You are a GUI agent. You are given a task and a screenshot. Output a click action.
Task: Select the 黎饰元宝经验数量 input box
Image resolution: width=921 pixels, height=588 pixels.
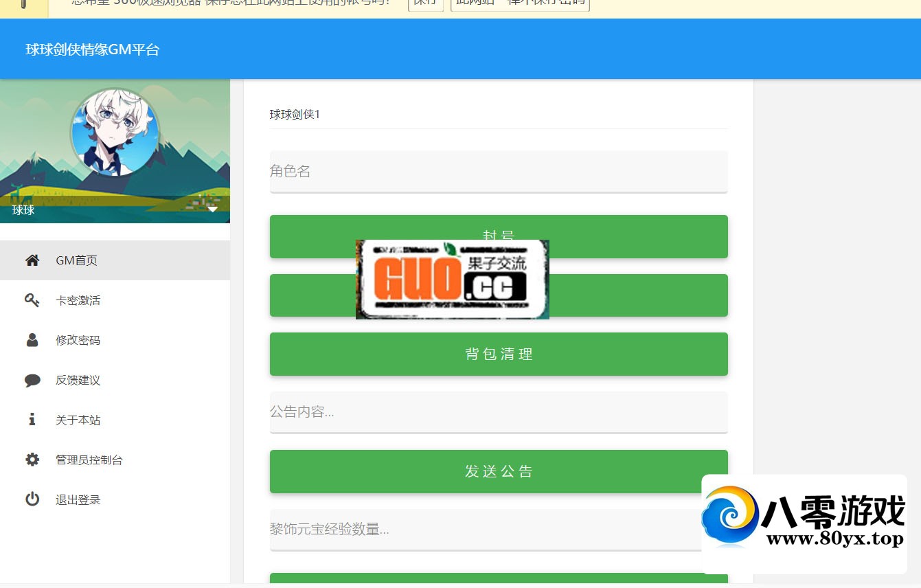(481, 530)
